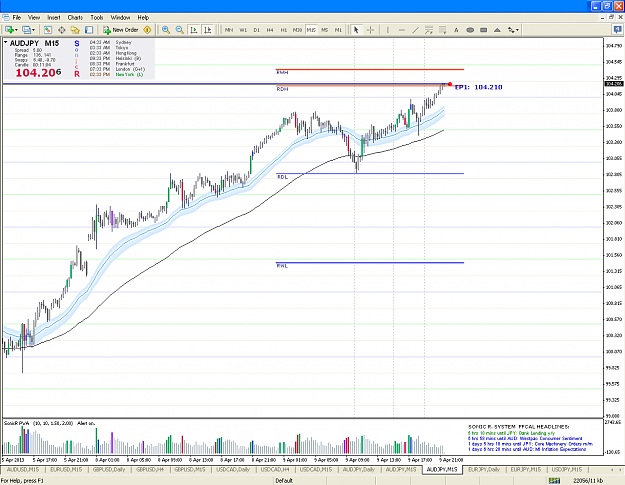
Task: Switch timeframe to W1
Action: pyautogui.click(x=243, y=30)
